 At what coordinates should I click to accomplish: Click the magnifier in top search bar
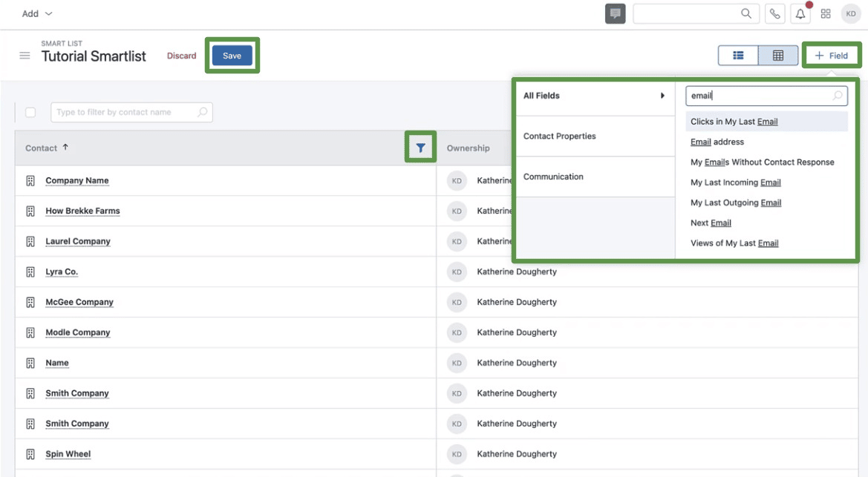pos(745,13)
